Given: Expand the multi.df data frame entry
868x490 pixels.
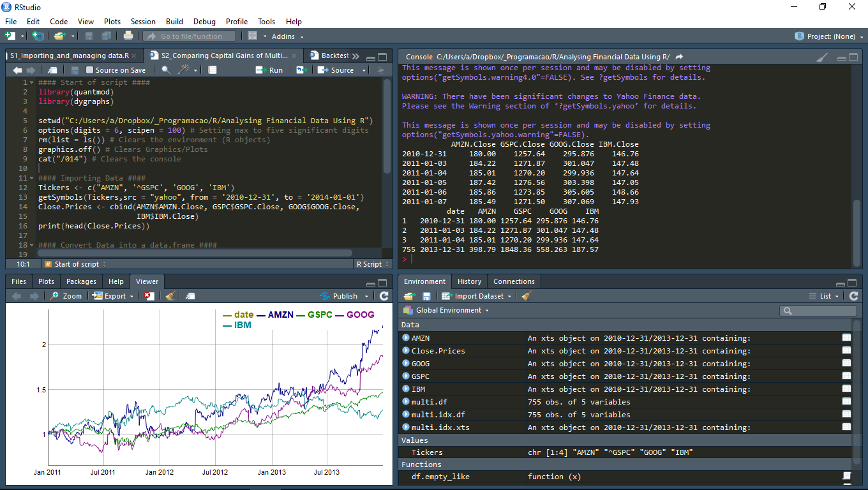Looking at the screenshot, I should pos(406,402).
